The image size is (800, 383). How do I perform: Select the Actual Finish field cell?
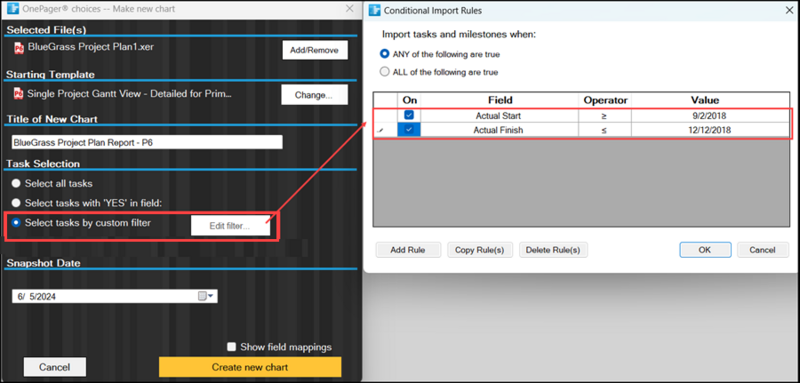(x=499, y=130)
